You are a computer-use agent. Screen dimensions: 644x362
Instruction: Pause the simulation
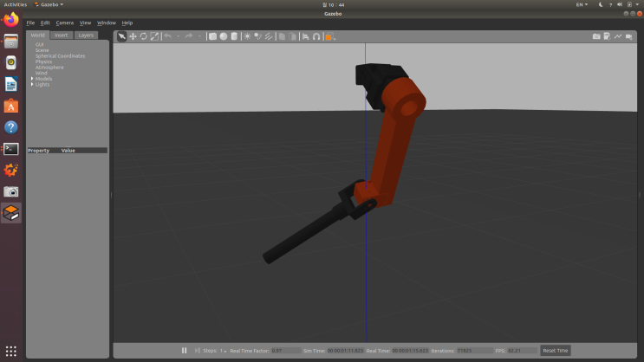coord(184,351)
